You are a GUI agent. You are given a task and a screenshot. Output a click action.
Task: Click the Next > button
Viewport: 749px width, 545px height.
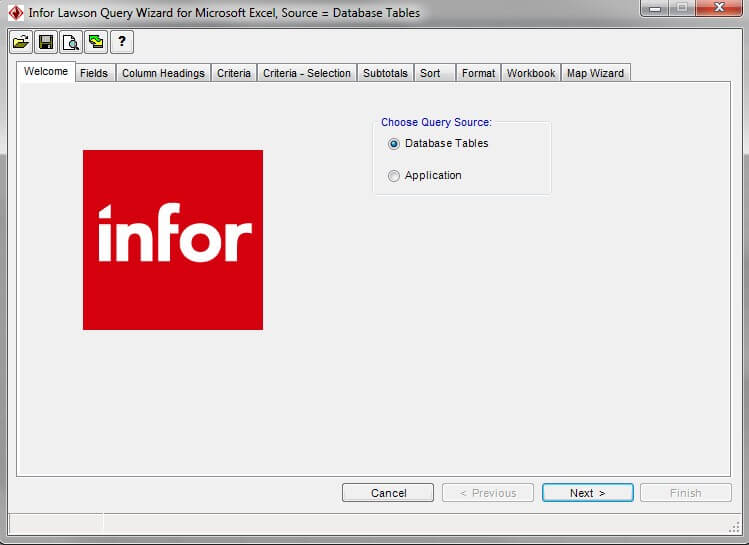point(588,493)
